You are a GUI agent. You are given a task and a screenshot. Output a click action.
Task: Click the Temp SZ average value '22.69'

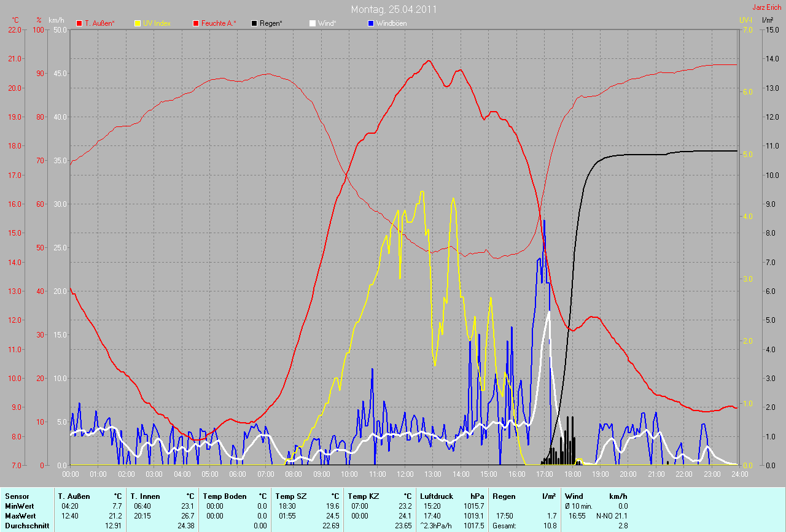pyautogui.click(x=331, y=526)
